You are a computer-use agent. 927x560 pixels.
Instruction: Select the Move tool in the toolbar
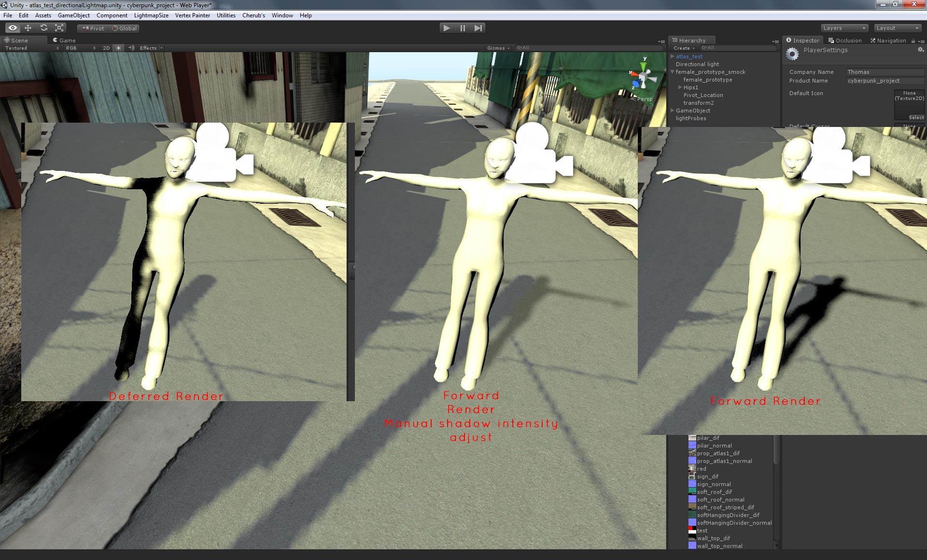point(28,28)
